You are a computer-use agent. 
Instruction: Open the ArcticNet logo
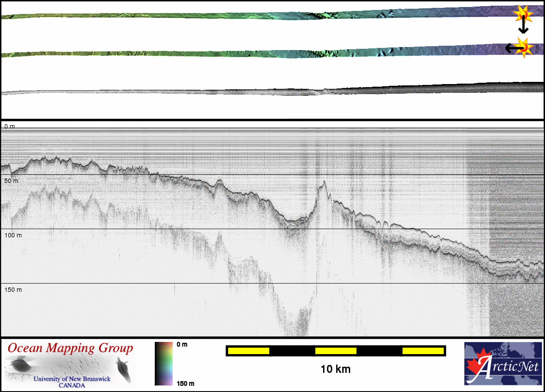[x=503, y=364]
